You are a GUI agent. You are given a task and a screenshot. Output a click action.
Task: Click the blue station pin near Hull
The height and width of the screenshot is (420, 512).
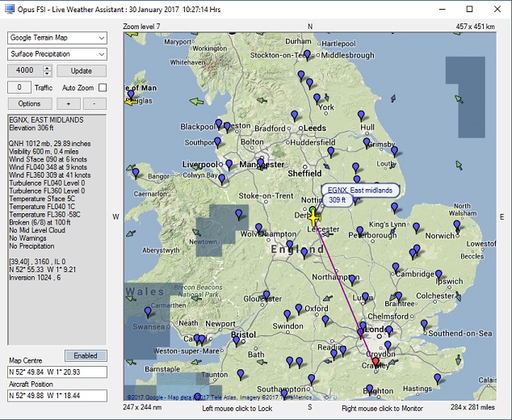point(361,115)
